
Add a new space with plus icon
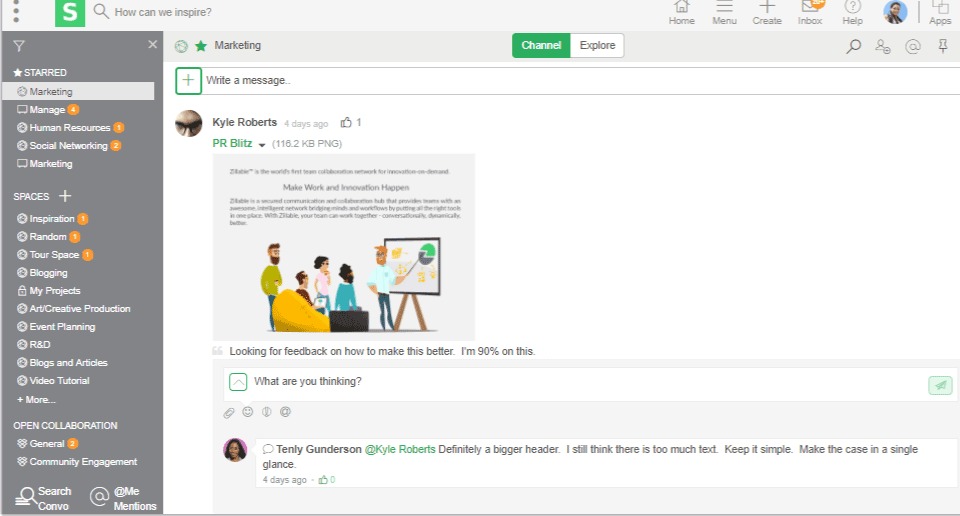(65, 196)
